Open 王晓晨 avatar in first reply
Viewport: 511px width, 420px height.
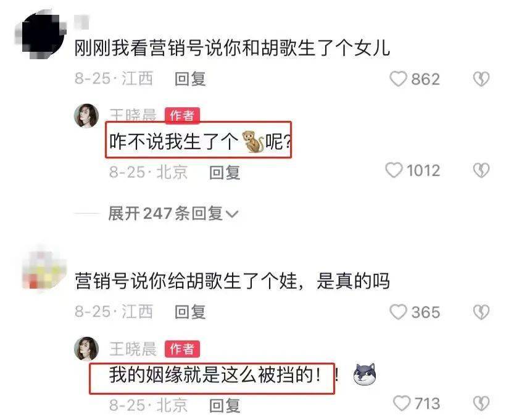[86, 115]
